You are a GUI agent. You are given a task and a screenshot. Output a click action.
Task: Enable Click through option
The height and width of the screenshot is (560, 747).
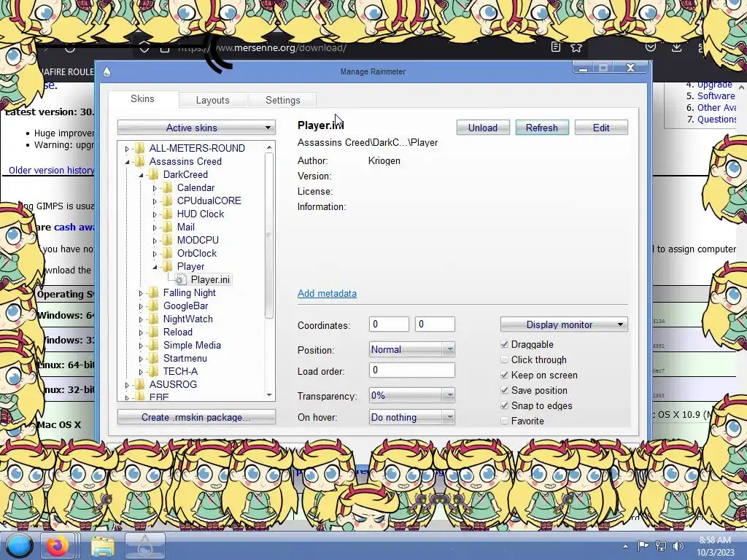[505, 359]
